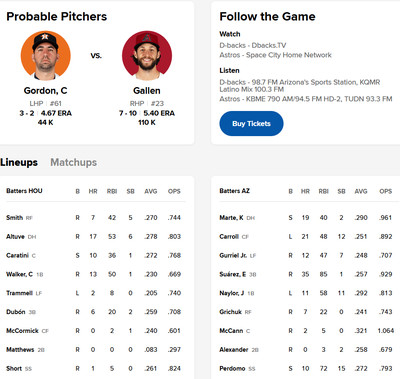
Task: Click Marte, K in the AZ lineup
Action: tap(231, 218)
